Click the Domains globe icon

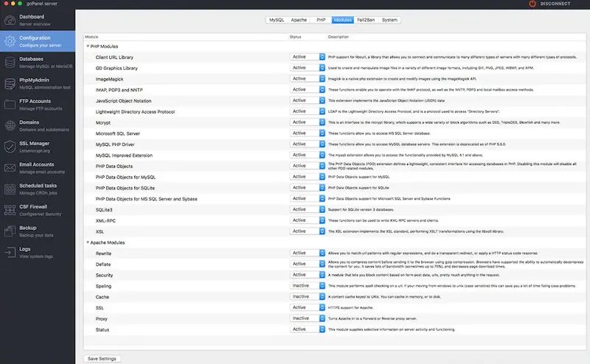(x=10, y=125)
